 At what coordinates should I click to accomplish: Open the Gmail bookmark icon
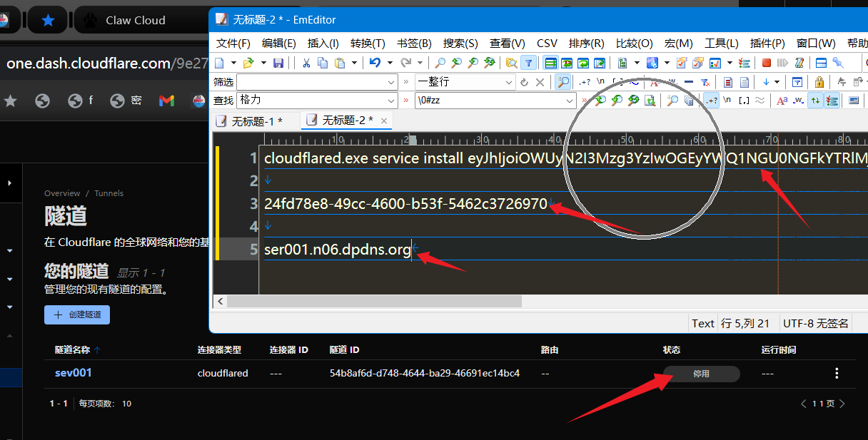pyautogui.click(x=166, y=101)
